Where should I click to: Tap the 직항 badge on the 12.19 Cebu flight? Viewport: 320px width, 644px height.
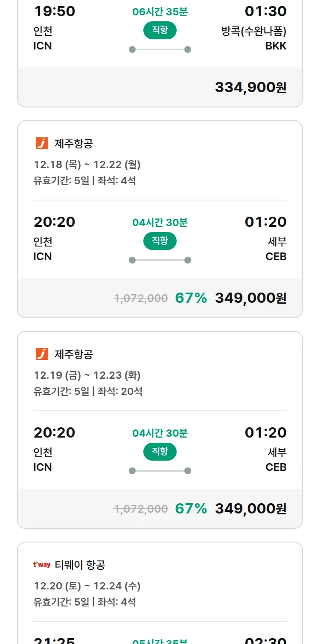(x=160, y=452)
